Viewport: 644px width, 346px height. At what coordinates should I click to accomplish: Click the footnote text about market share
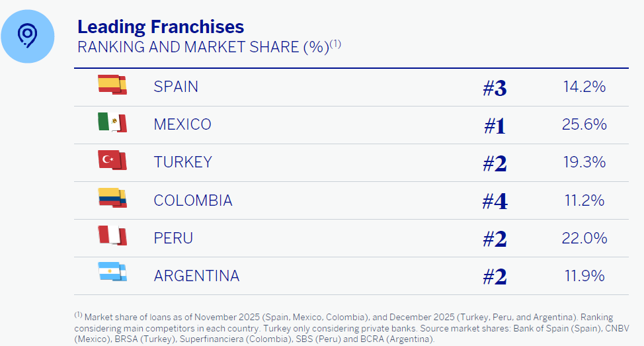tap(343, 328)
